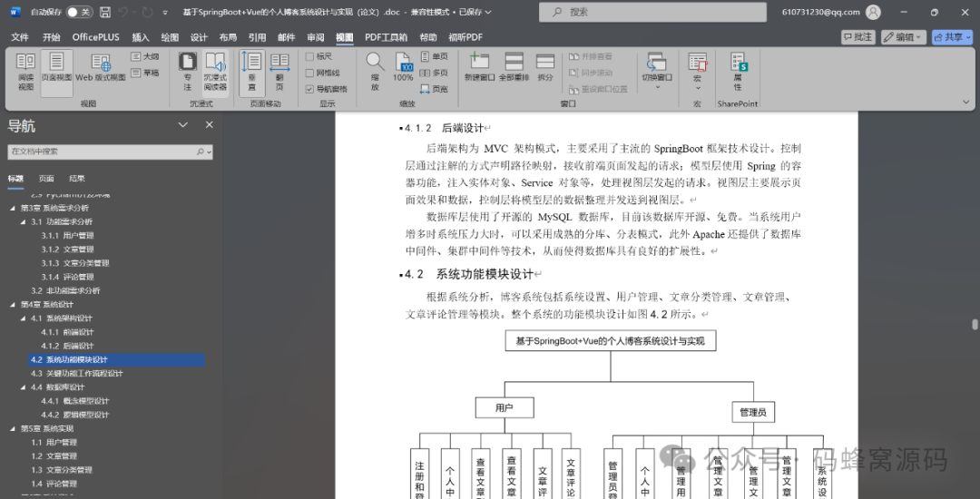This screenshot has width=980, height=499.
Task: Click the save icon in title bar
Action: pyautogui.click(x=105, y=12)
